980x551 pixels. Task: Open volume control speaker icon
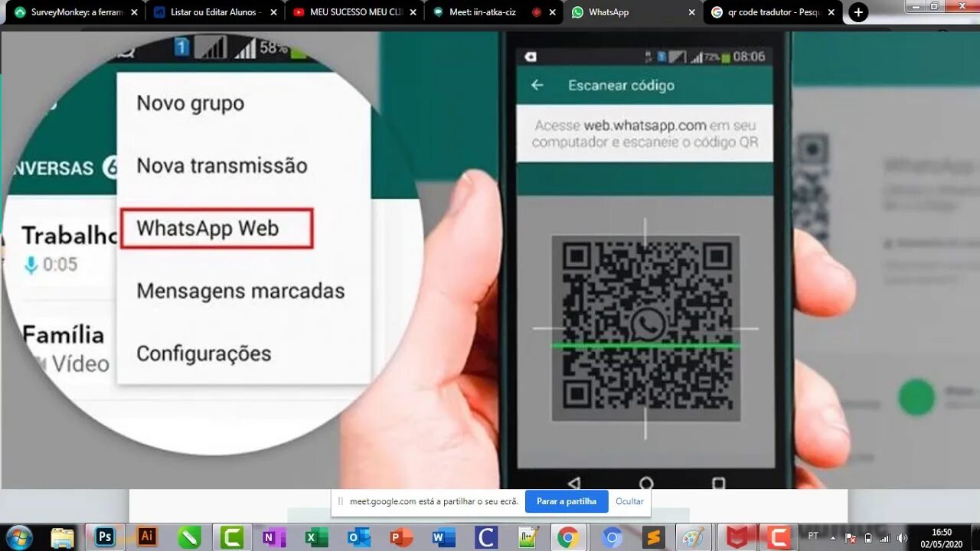point(902,538)
